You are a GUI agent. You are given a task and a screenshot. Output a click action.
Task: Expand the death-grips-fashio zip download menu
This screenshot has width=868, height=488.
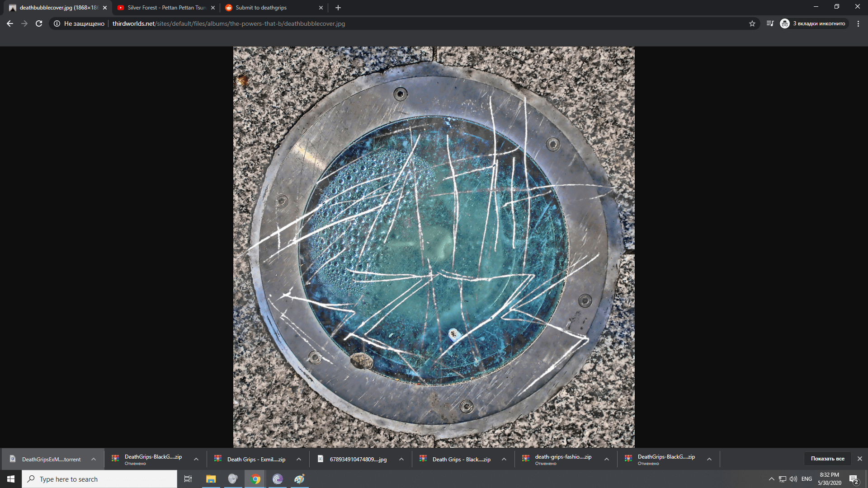(x=606, y=459)
